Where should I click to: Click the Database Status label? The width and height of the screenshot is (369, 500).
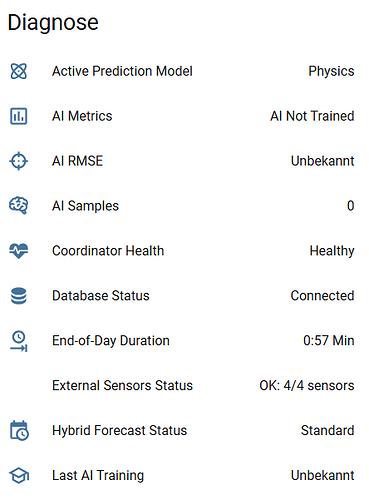[x=101, y=296]
